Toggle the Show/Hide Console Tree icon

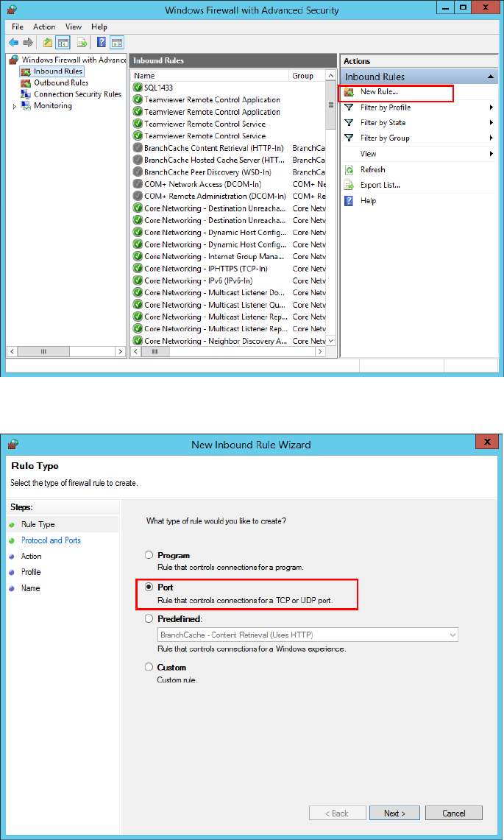click(x=63, y=43)
